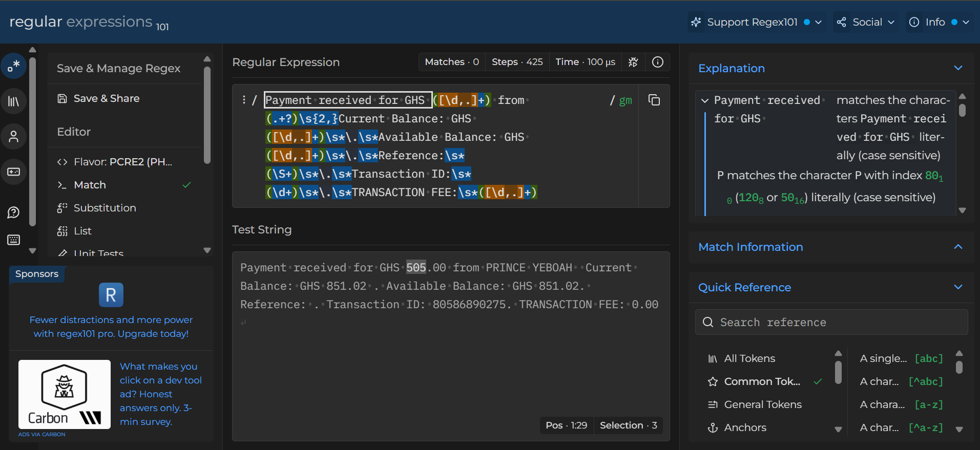
Task: Change the regex flags gm
Action: tap(625, 100)
